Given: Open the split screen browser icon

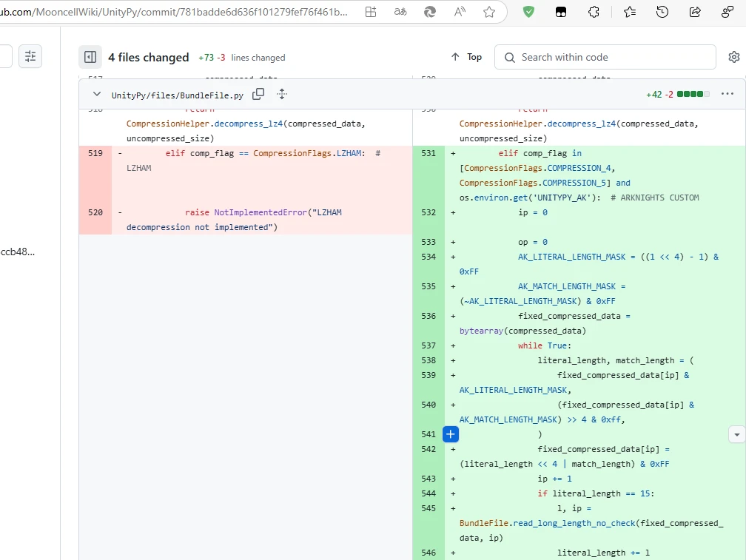Looking at the screenshot, I should 371,12.
